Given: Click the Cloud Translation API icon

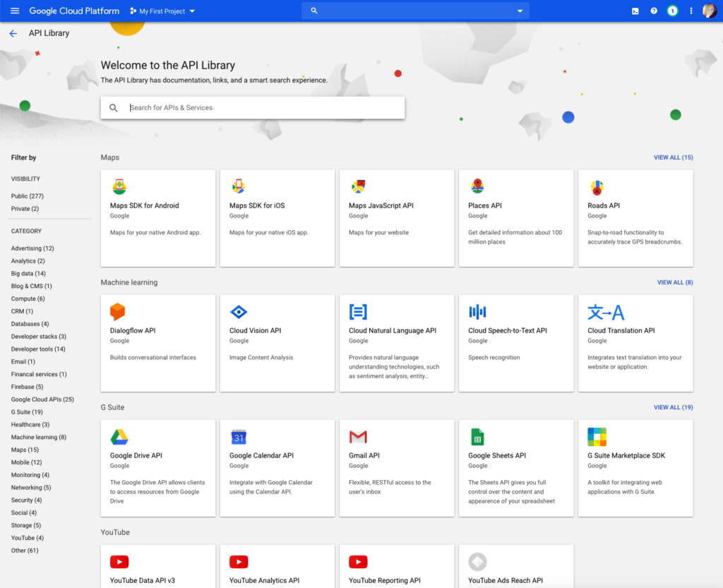Looking at the screenshot, I should coord(605,313).
